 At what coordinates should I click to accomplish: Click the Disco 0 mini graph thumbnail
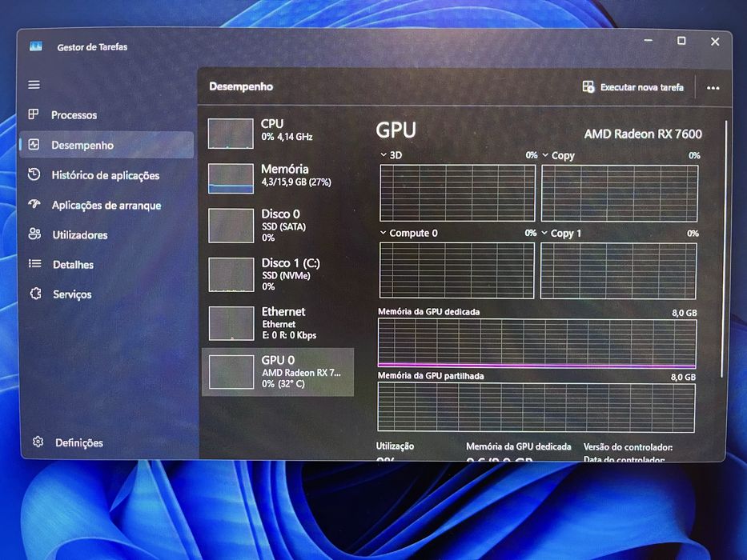(231, 226)
